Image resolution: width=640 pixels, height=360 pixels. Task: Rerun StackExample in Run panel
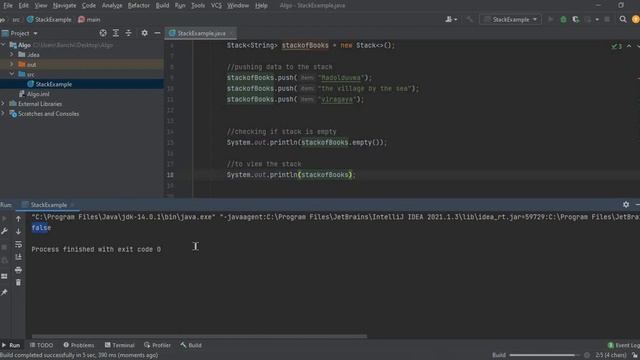coord(4,218)
